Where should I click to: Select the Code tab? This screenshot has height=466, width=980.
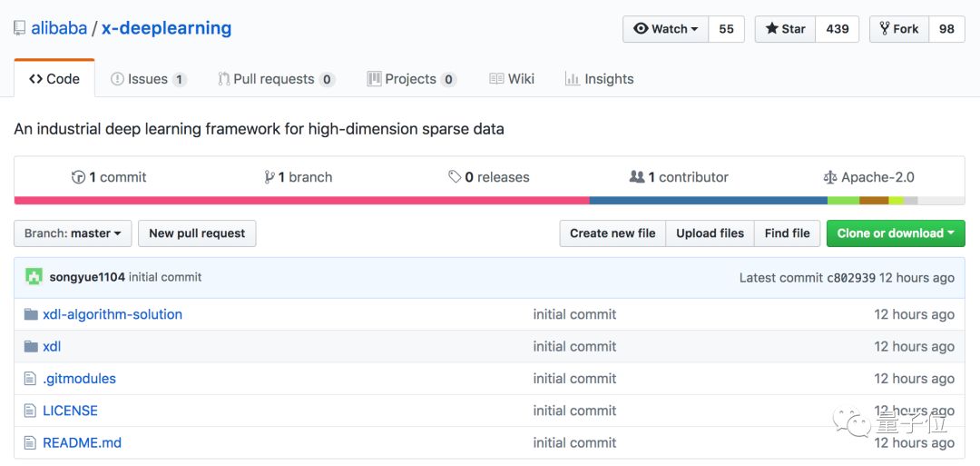tap(54, 79)
